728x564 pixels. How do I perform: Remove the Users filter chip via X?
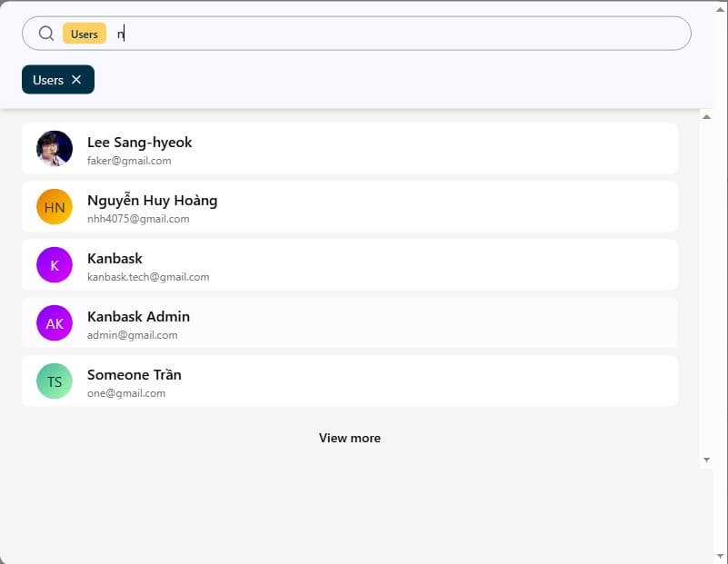[x=76, y=80]
